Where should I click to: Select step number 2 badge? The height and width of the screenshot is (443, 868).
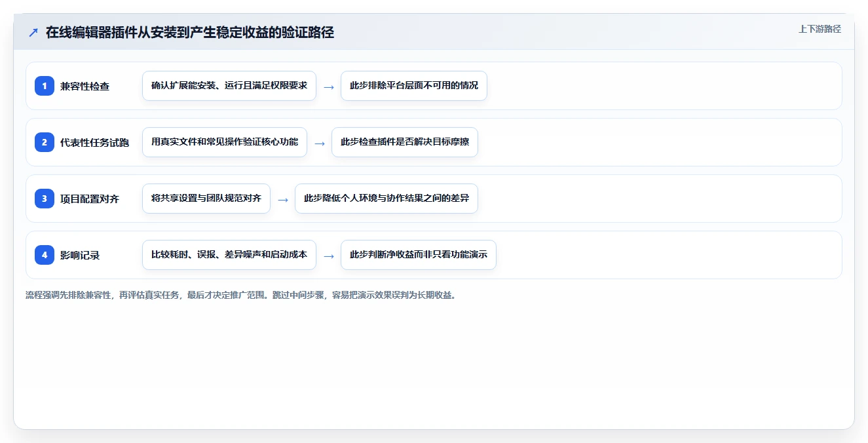coord(45,142)
